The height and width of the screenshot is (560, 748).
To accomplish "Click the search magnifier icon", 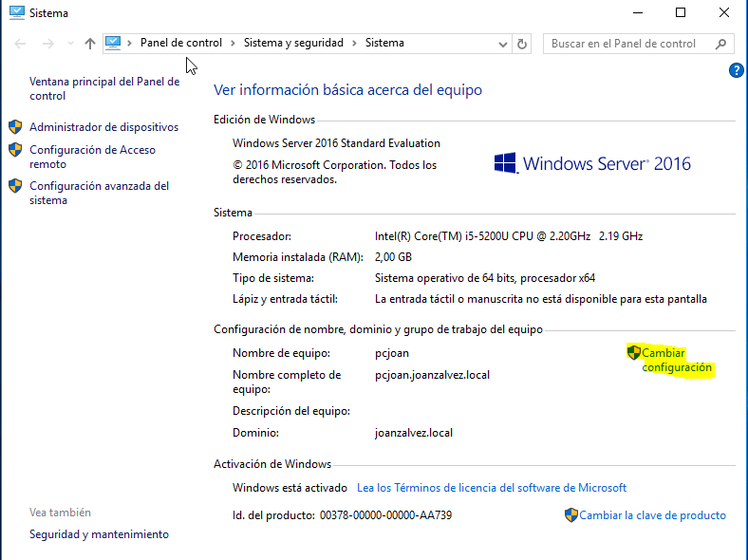I will (x=721, y=44).
